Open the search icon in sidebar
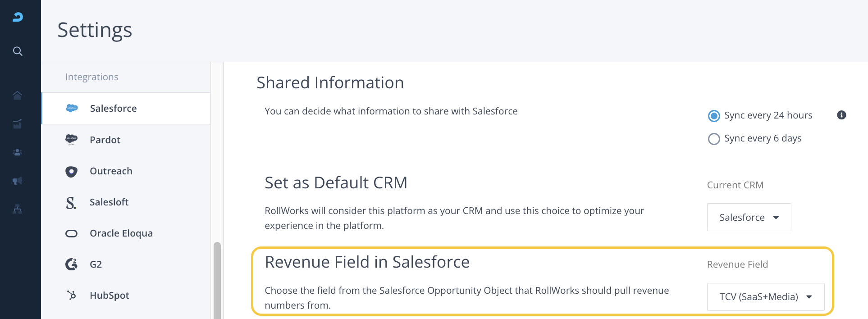This screenshot has width=868, height=319. (x=18, y=51)
